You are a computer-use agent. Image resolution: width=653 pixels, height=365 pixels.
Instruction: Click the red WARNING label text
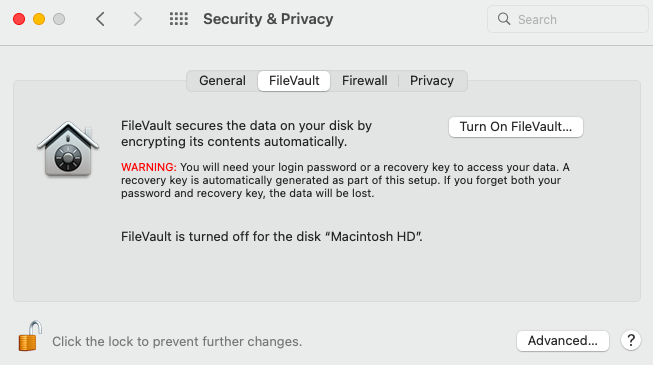149,167
